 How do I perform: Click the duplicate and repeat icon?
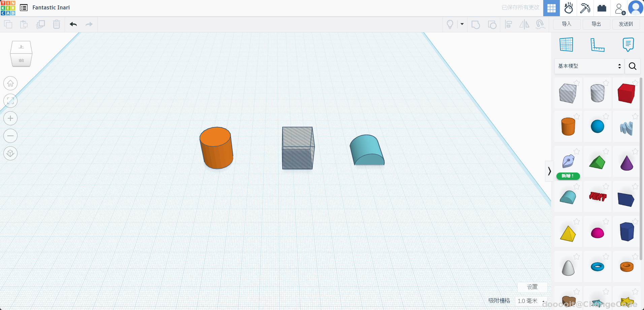click(40, 24)
